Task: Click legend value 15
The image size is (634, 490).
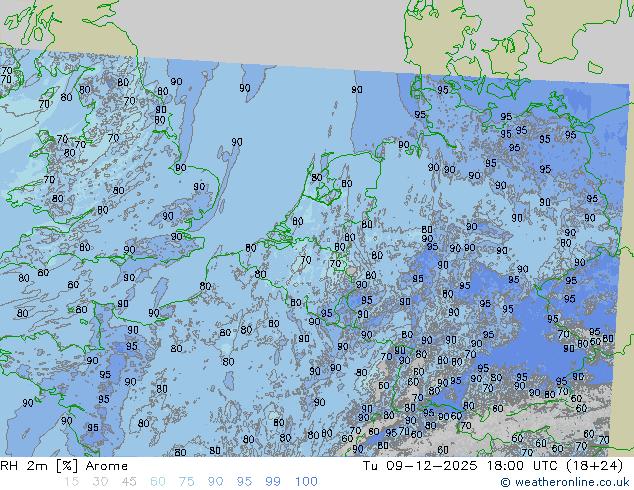Action: (71, 482)
